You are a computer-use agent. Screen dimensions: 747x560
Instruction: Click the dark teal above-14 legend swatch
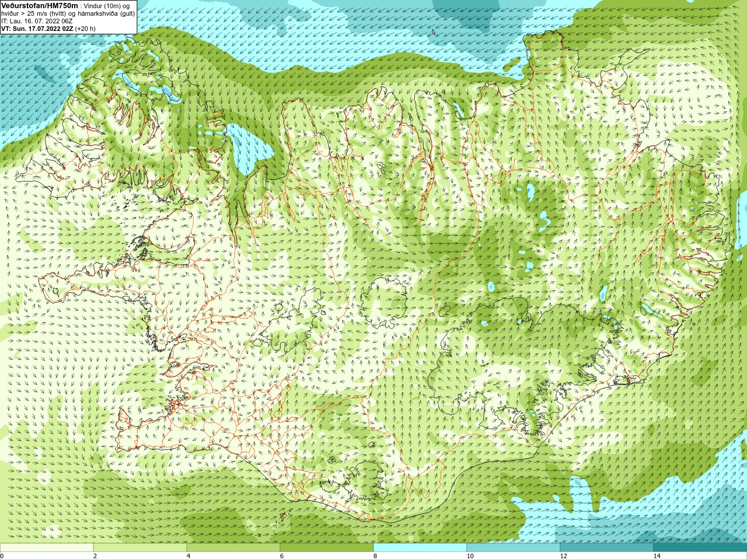tap(700, 548)
